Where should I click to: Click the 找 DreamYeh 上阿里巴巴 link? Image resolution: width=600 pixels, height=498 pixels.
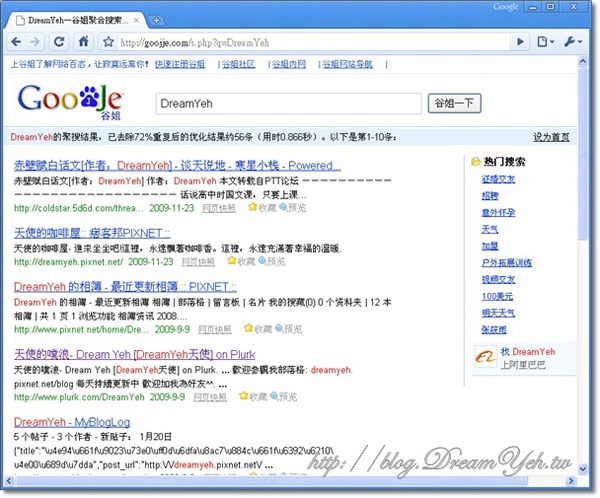[x=528, y=358]
